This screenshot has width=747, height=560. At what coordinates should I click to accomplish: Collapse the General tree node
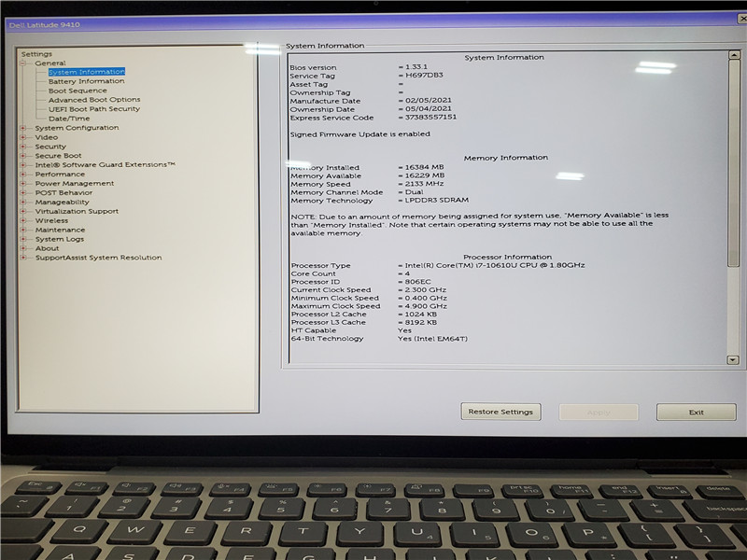(22, 63)
